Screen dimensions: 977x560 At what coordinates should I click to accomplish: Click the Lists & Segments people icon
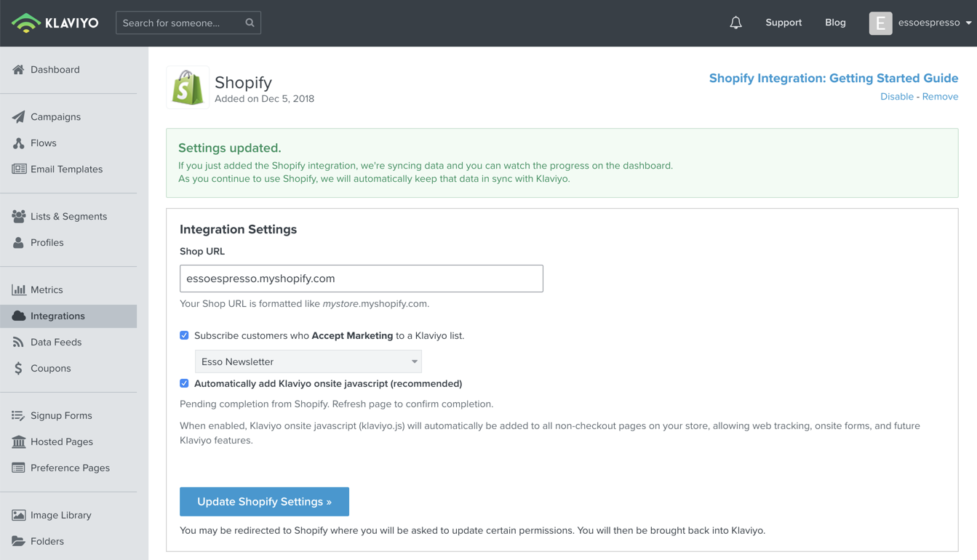(x=19, y=217)
